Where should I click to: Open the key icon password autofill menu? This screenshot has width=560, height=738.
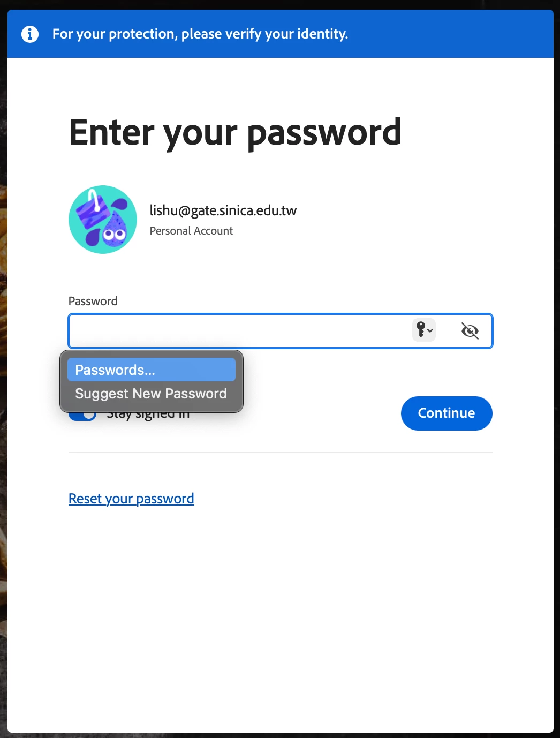click(424, 329)
